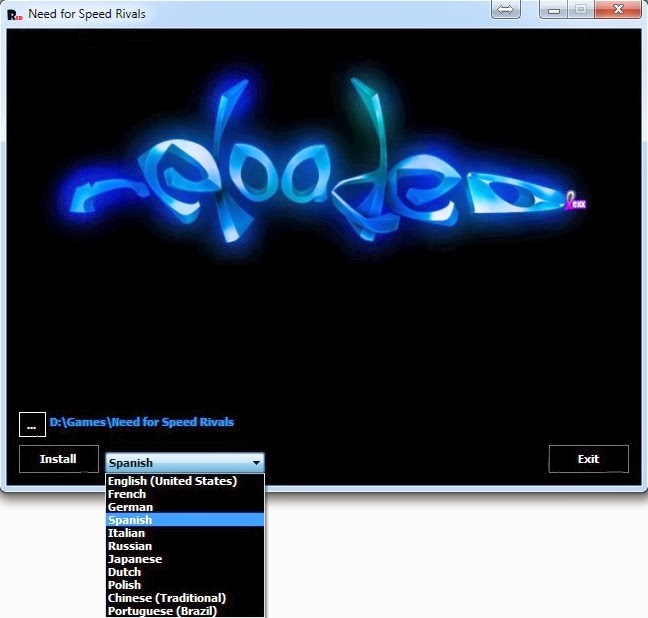Select Russian in the language list
This screenshot has height=618, width=648.
pos(185,546)
